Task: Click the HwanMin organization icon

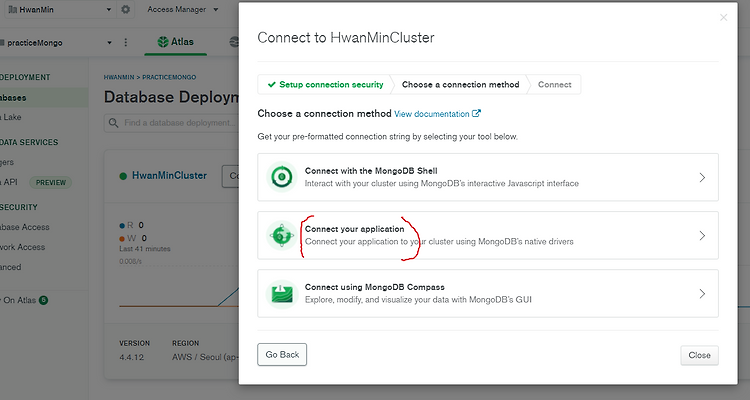Action: 13,9
